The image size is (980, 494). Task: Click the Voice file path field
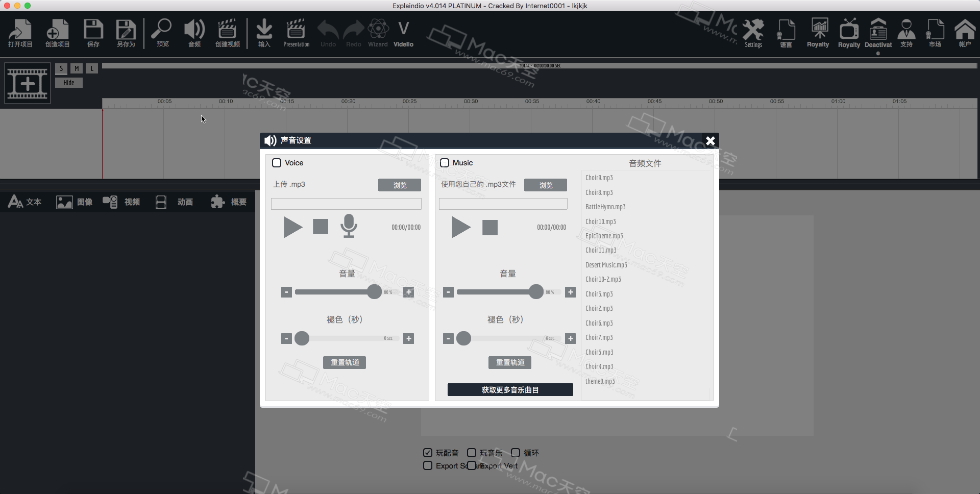tap(346, 204)
